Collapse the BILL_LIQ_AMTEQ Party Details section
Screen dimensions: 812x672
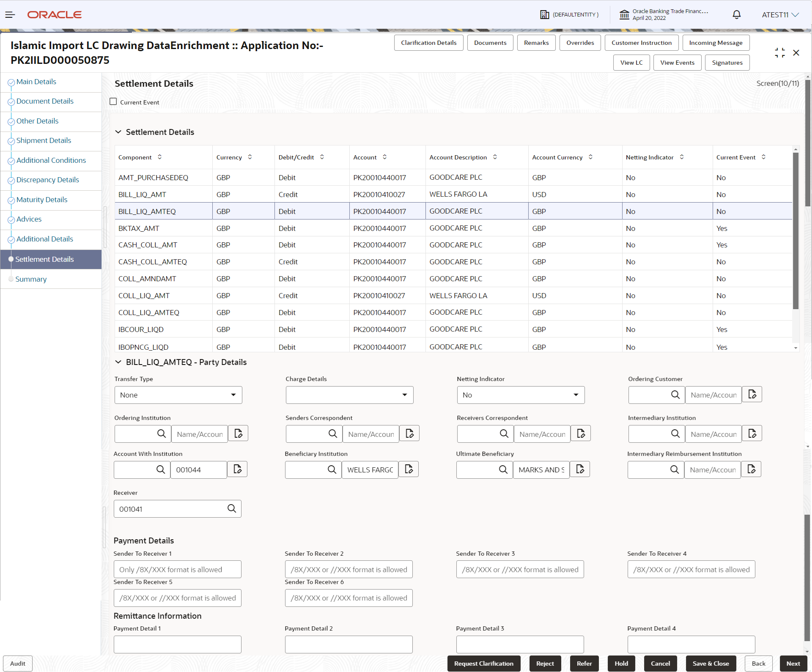pos(118,362)
